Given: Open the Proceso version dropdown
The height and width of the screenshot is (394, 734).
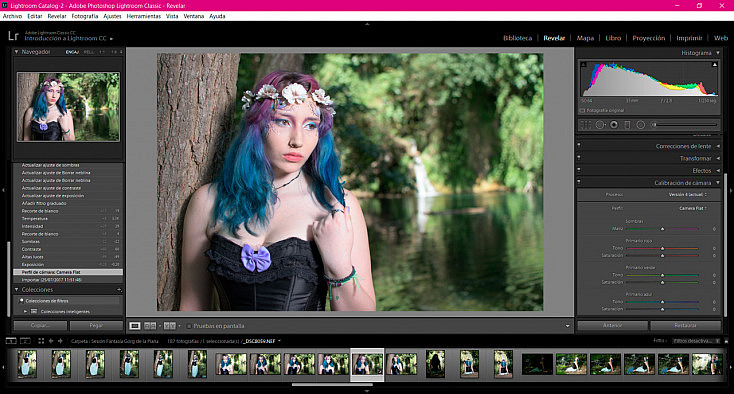Looking at the screenshot, I should tap(687, 194).
